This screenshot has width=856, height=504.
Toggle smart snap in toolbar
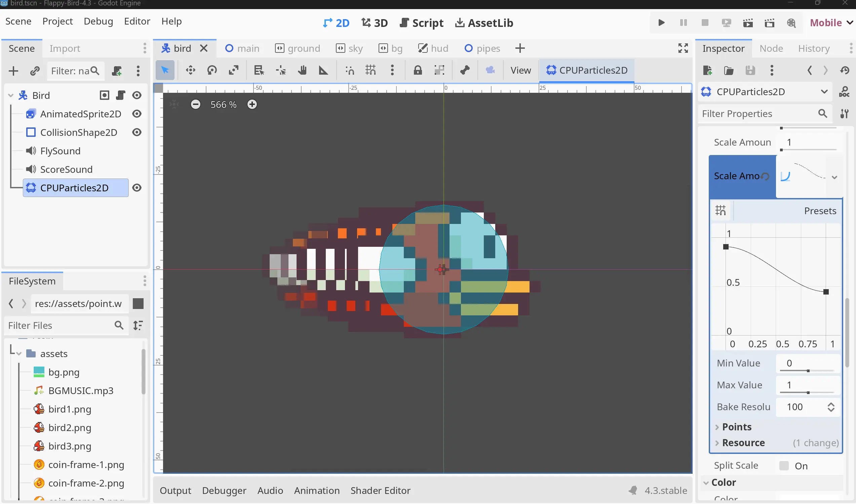pyautogui.click(x=350, y=70)
